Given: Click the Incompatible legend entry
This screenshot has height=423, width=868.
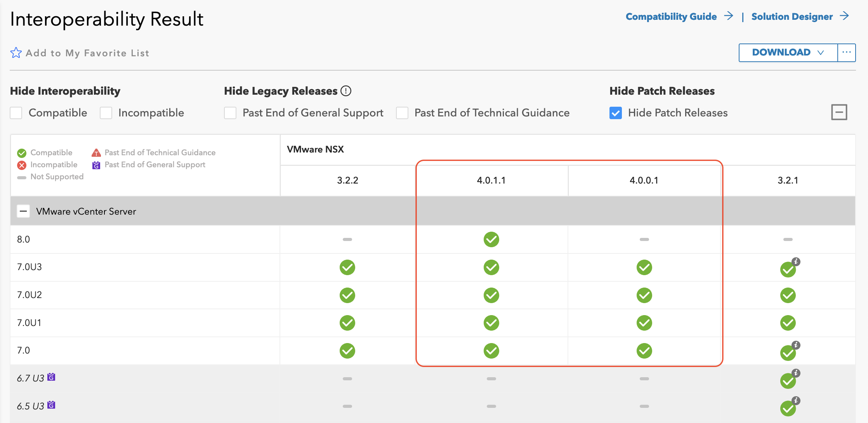Looking at the screenshot, I should (x=47, y=165).
